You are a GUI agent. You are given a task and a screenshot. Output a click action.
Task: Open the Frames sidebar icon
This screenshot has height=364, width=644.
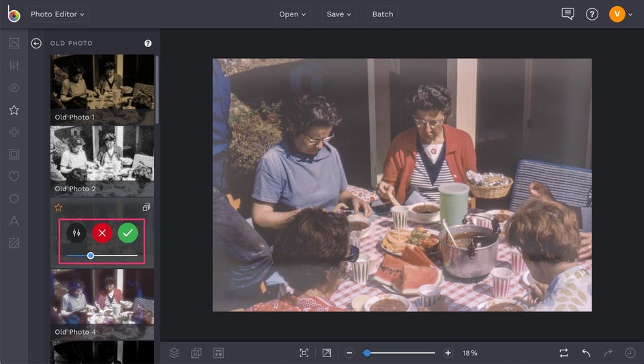[x=14, y=154]
